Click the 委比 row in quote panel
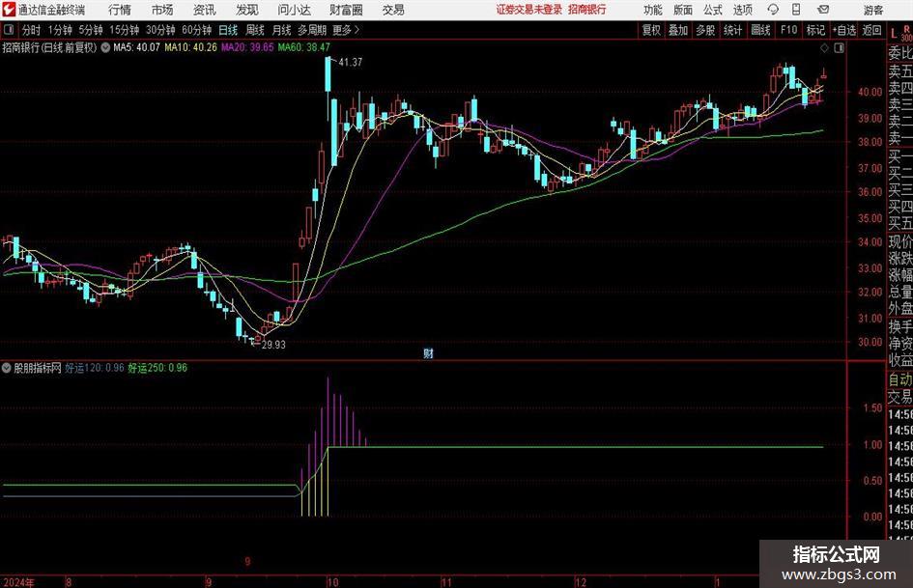The height and width of the screenshot is (588, 913). pos(900,53)
